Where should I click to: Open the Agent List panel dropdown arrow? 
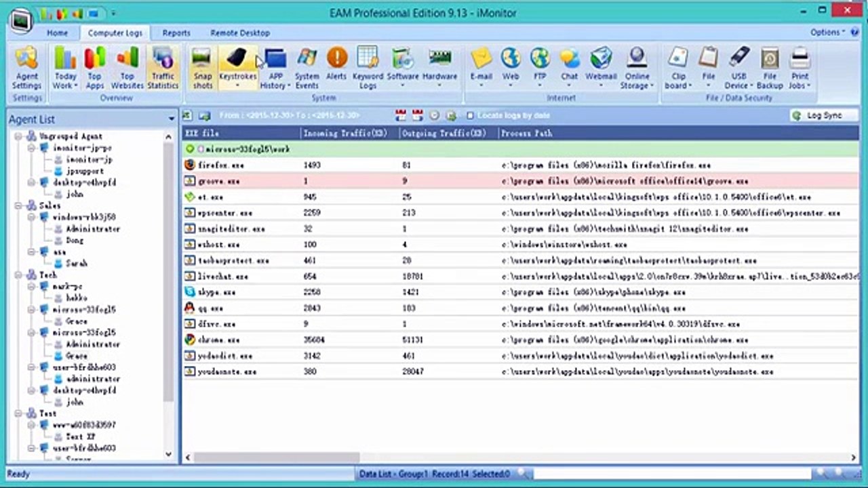[171, 119]
